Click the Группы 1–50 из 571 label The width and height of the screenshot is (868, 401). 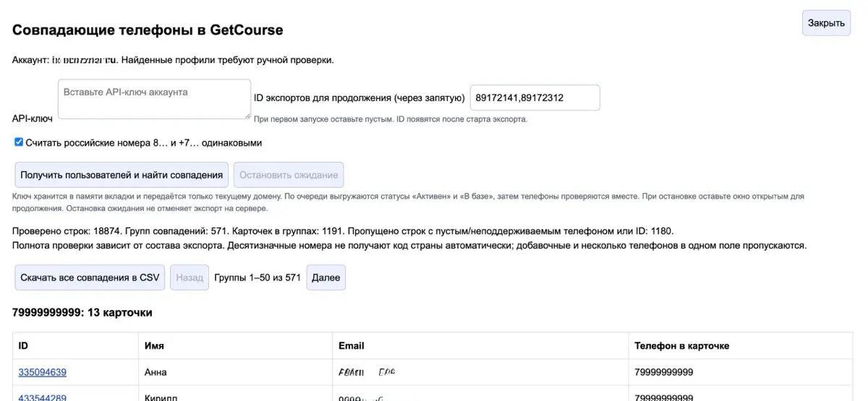coord(258,277)
